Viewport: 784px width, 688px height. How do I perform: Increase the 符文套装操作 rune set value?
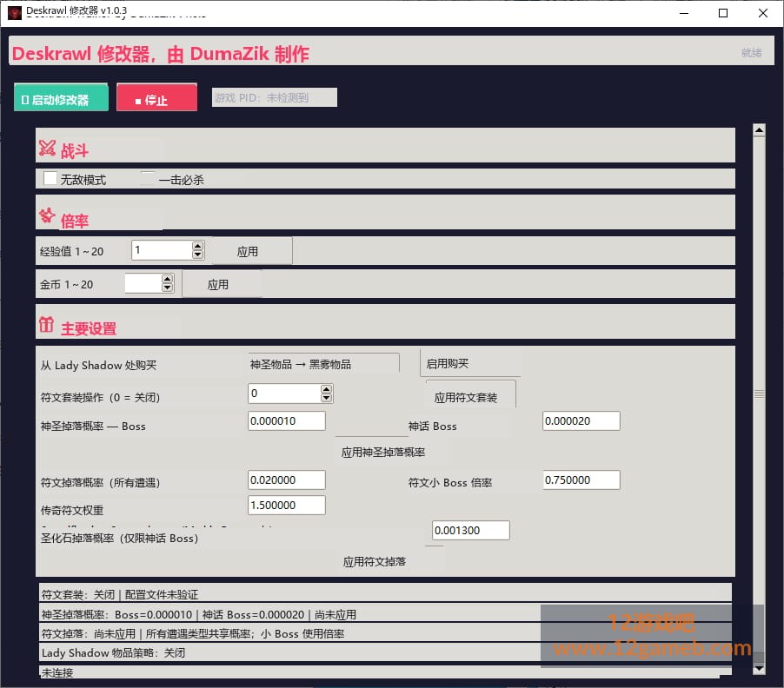[327, 389]
